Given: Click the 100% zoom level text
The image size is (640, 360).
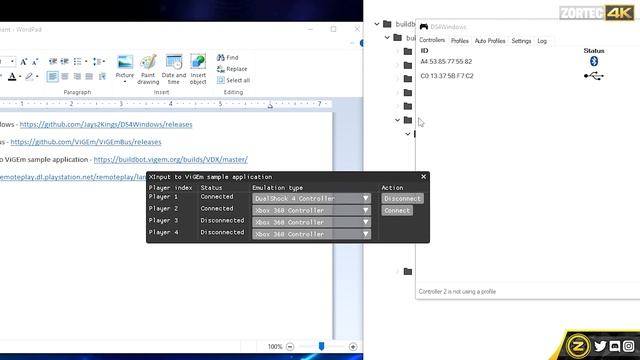Looking at the screenshot, I should click(x=275, y=347).
